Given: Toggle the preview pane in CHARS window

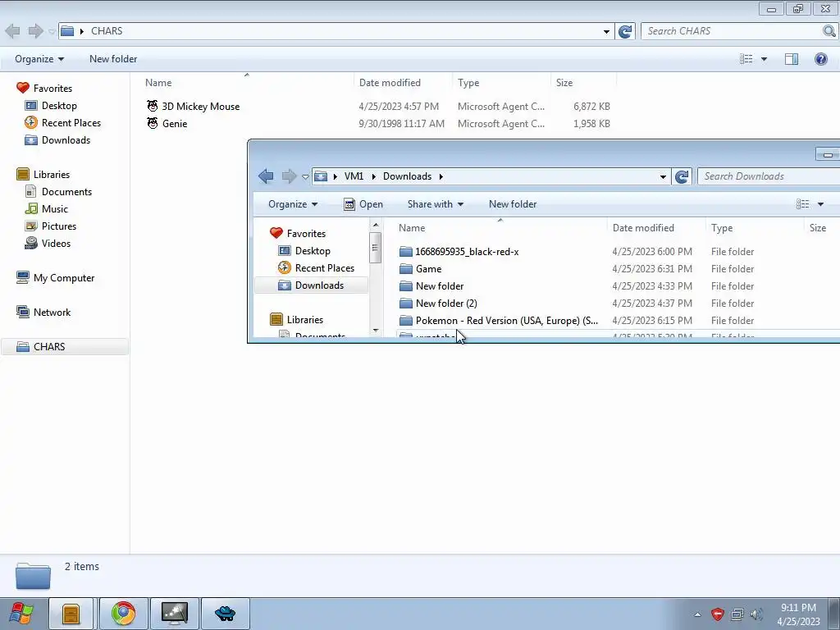Looking at the screenshot, I should click(x=792, y=59).
